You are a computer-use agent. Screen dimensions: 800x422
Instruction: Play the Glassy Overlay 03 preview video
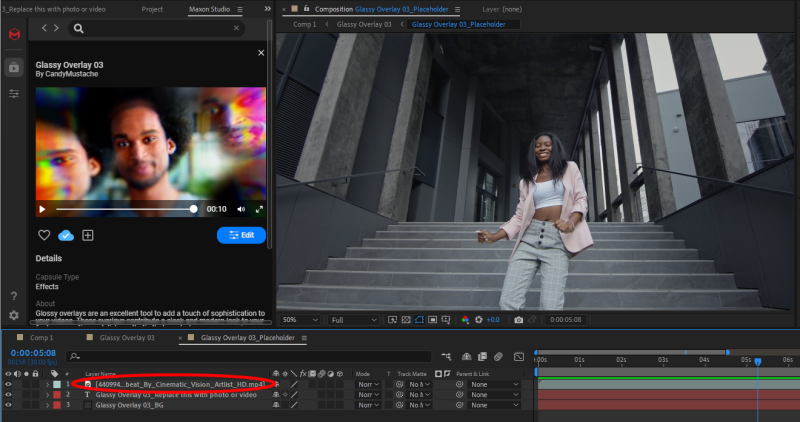point(42,210)
